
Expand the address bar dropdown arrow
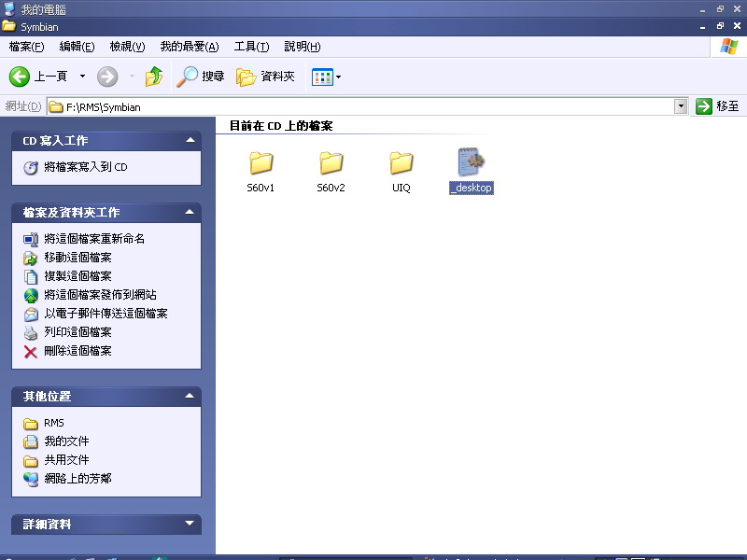click(681, 106)
